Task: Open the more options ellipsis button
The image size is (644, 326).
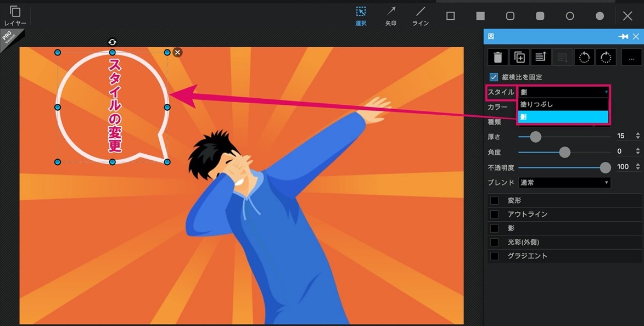Action: 632,58
